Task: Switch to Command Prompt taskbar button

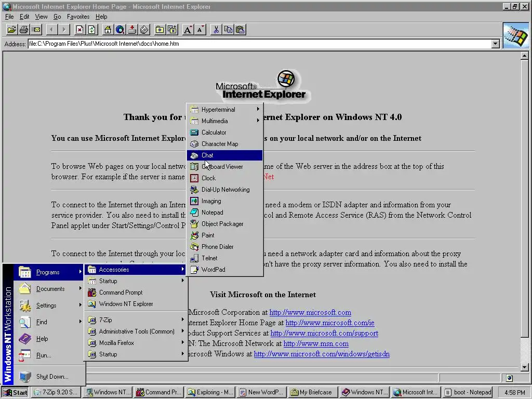Action: pyautogui.click(x=158, y=392)
